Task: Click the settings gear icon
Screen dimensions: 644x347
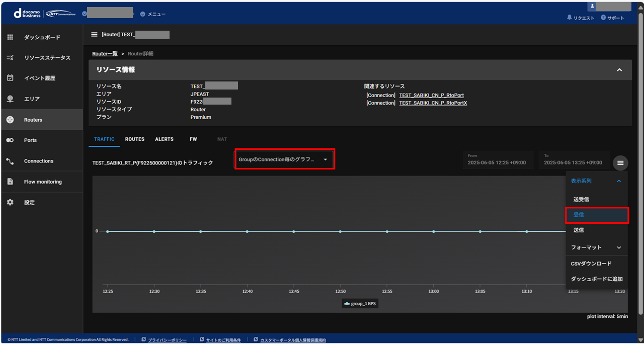Action: click(x=10, y=202)
